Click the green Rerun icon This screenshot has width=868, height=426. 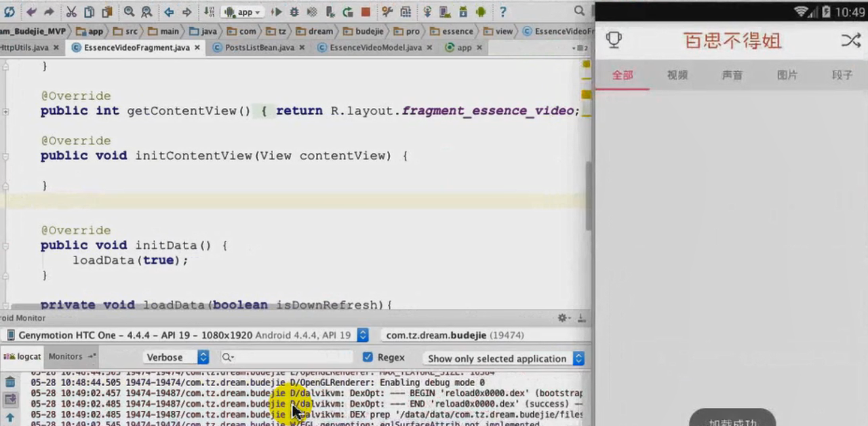coord(347,12)
